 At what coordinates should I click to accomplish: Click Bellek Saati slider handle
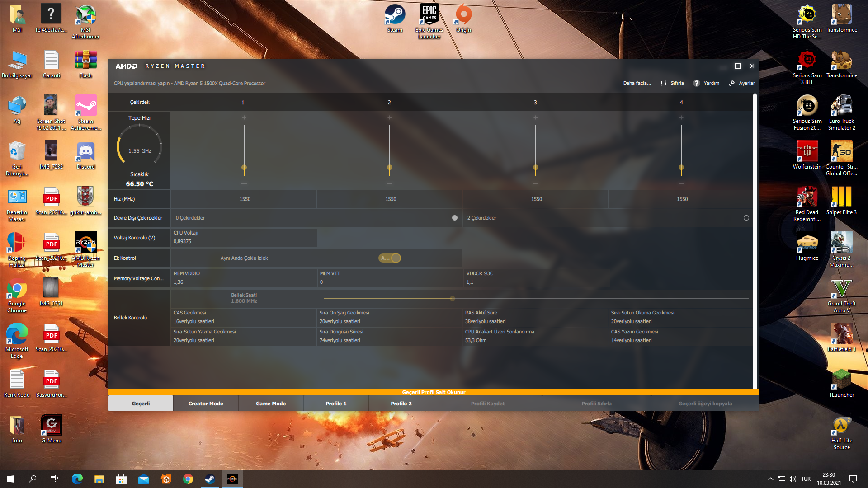tap(452, 299)
